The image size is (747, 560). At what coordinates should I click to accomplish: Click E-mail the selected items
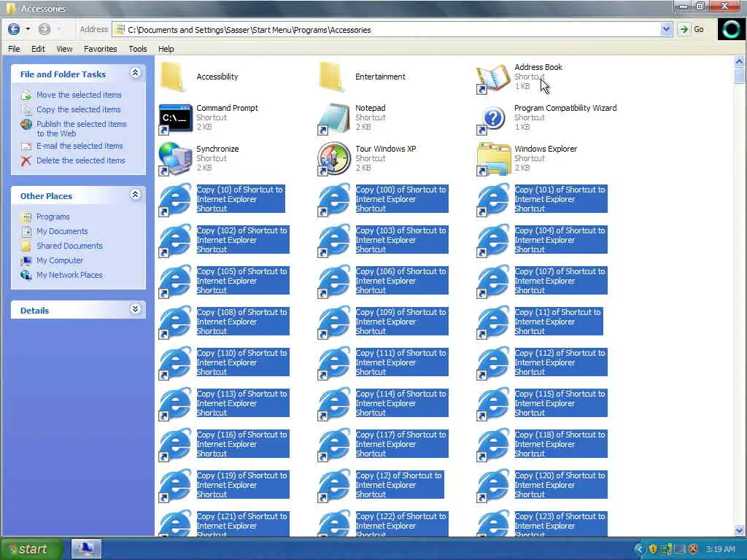pos(80,146)
